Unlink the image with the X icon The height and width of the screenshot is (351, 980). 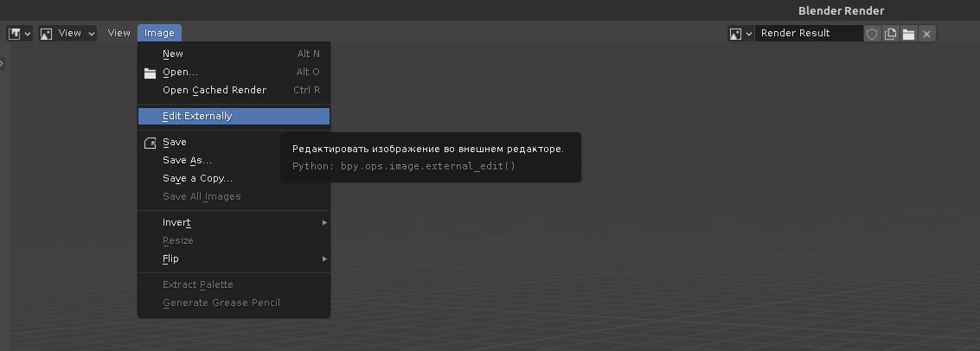click(927, 34)
